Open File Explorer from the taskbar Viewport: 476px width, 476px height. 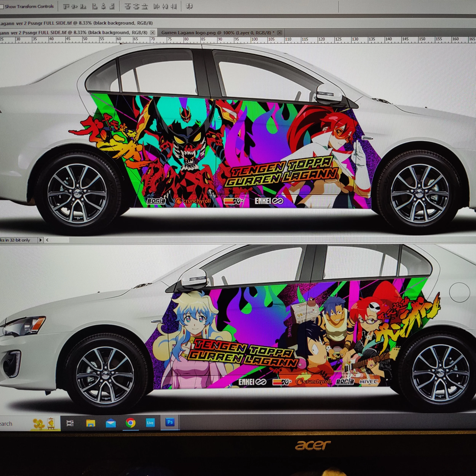tap(91, 423)
